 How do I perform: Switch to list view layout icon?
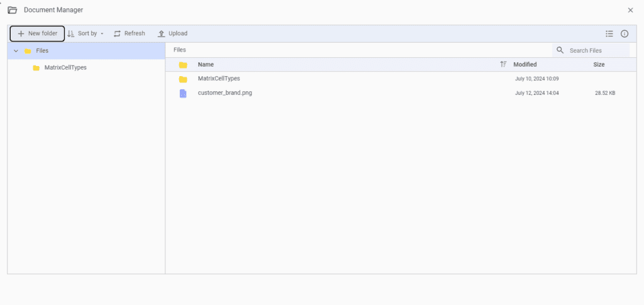point(609,34)
